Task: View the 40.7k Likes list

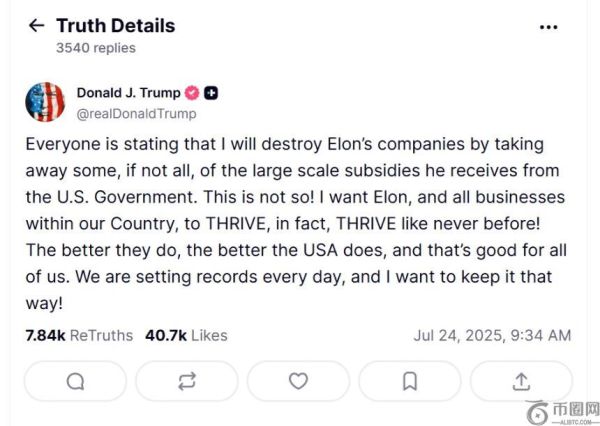Action: coord(186,335)
